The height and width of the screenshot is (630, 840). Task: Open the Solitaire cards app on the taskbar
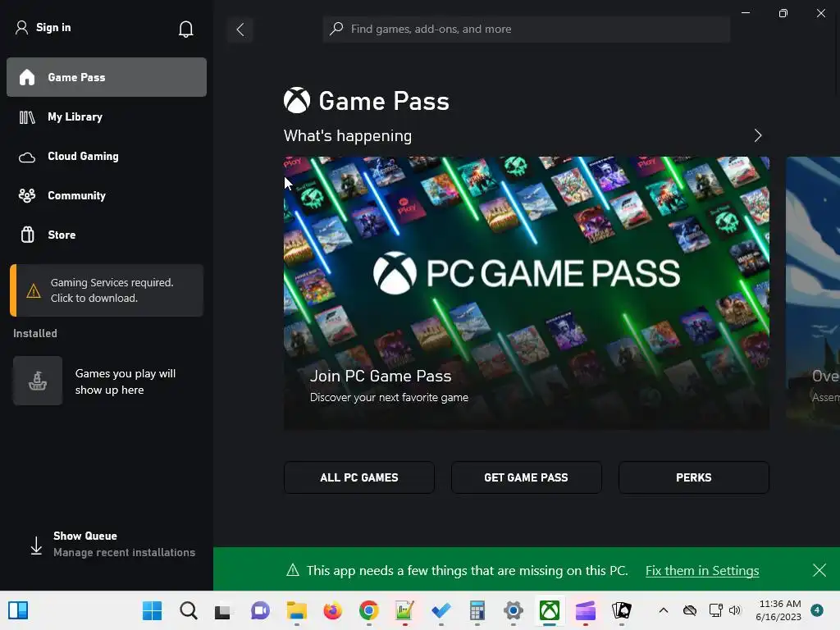click(x=622, y=610)
